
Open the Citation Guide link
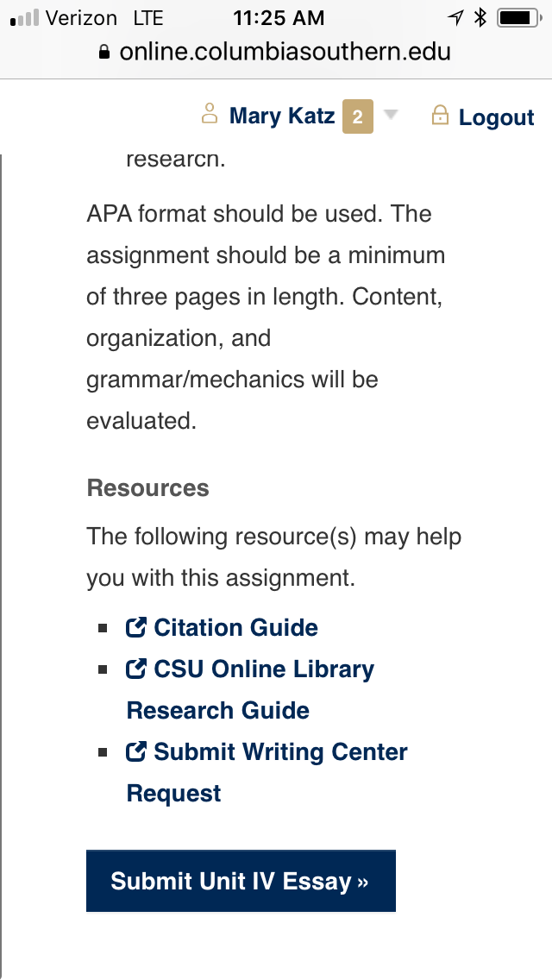point(235,627)
